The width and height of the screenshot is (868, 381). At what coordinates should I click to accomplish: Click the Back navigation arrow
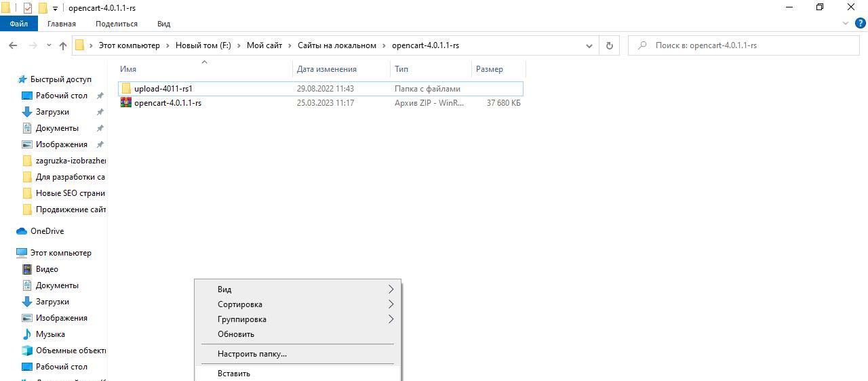(13, 45)
